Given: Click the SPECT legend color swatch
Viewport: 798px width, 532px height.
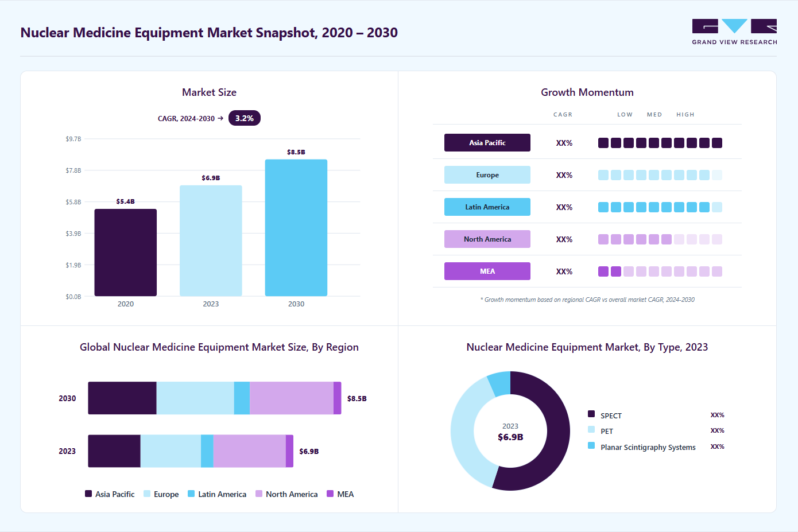Looking at the screenshot, I should pos(591,414).
